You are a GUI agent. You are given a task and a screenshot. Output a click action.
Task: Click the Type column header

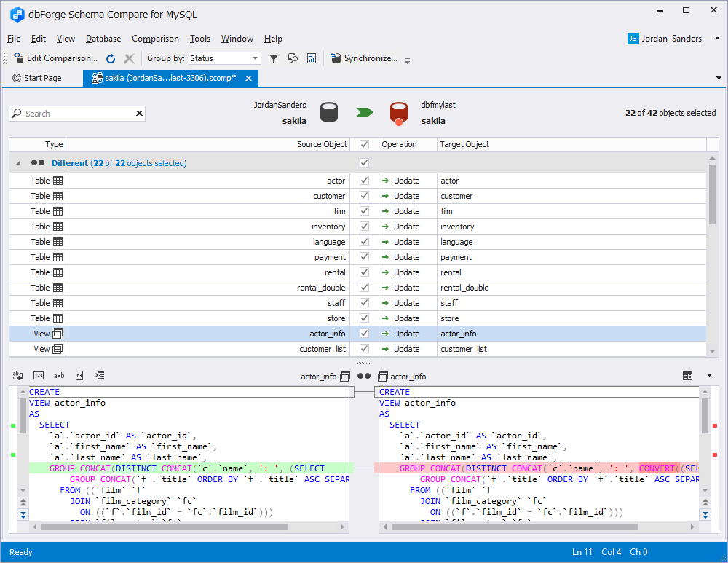[37, 144]
